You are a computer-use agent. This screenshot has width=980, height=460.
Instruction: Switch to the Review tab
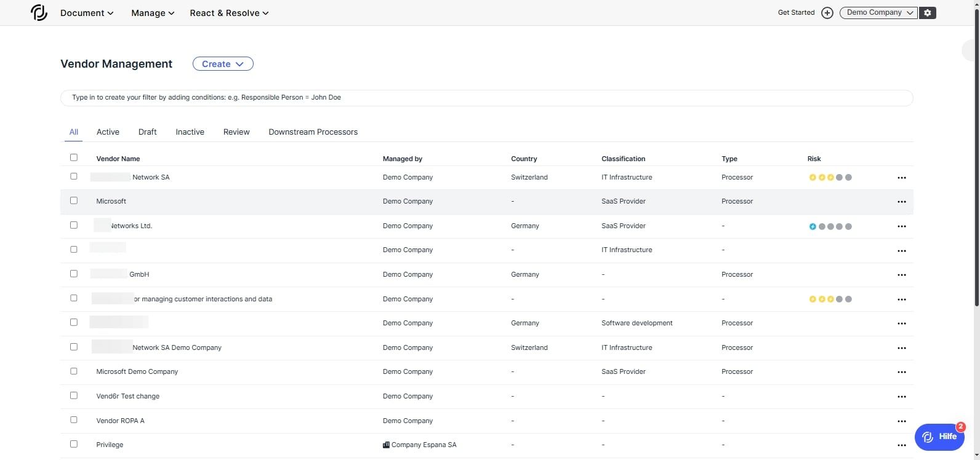pos(236,132)
